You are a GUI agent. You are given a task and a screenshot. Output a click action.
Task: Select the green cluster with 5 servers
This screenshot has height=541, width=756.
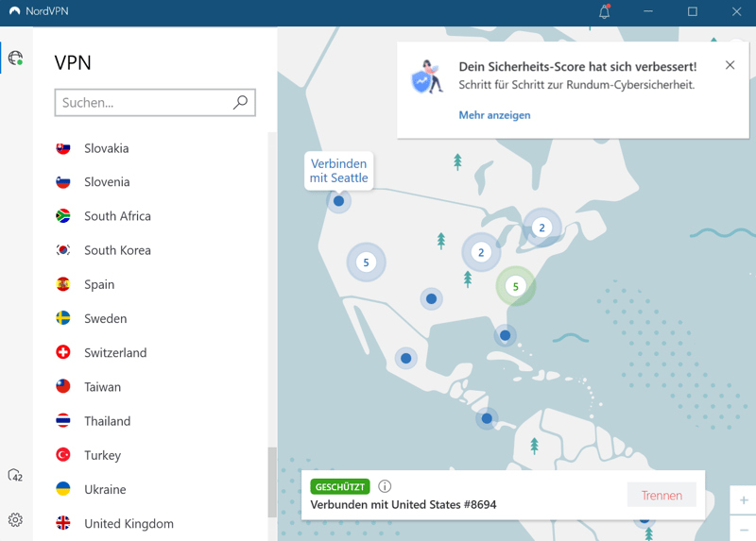(x=515, y=286)
